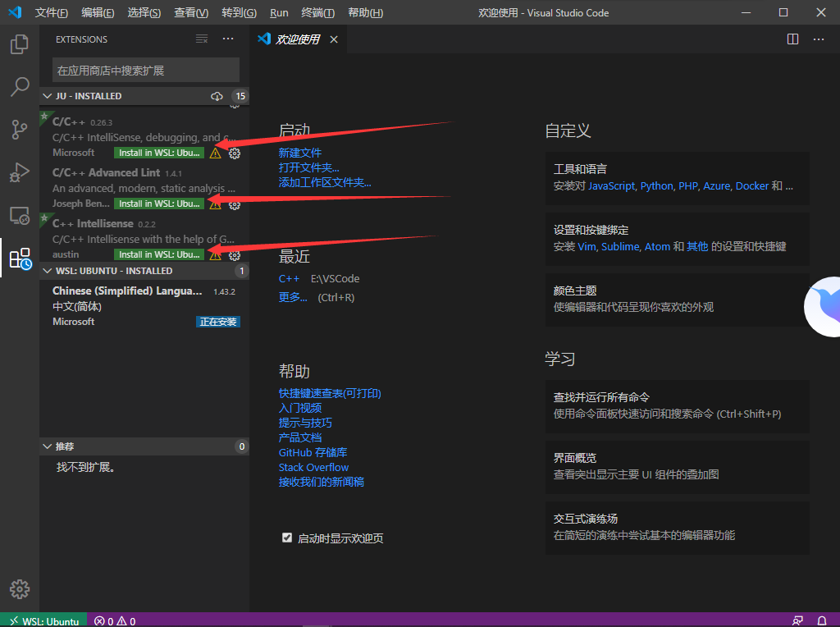Install C++ Intellisense in WSL: Ubuntu
Viewport: 840px width, 627px height.
159,254
